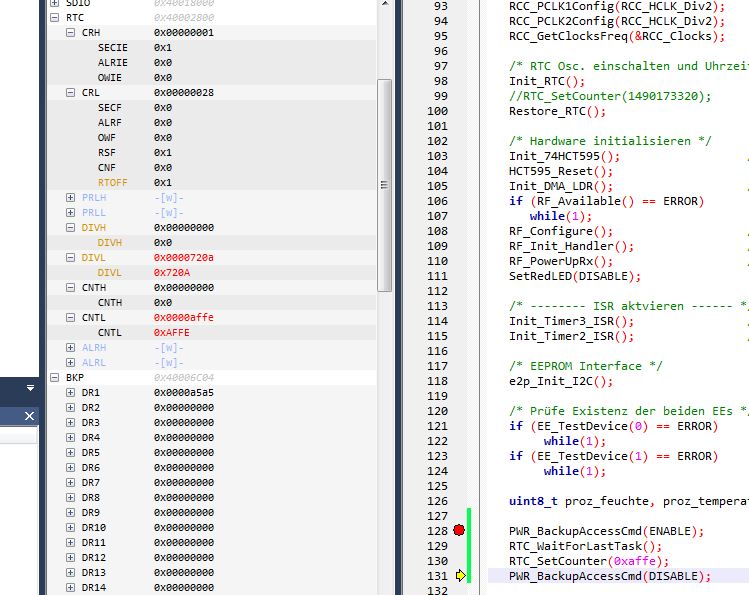This screenshot has width=749, height=595.
Task: Select the OWF flag row
Action: pos(212,138)
